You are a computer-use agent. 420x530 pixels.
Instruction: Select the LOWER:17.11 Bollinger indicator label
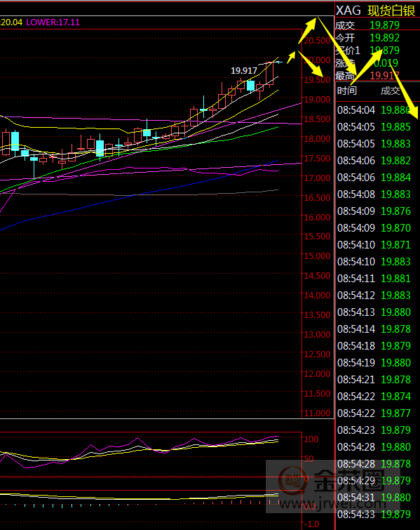(x=53, y=22)
